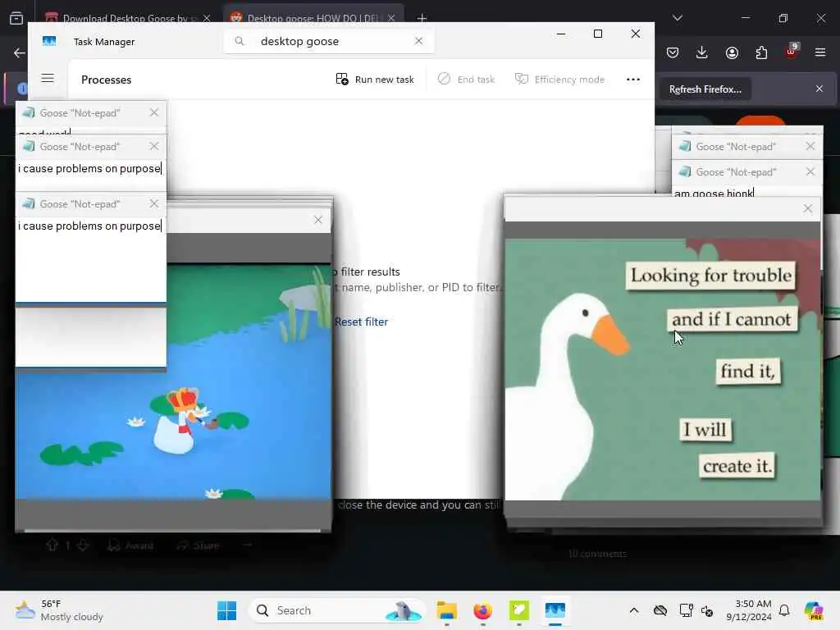Click i cause problems text in middle notepad
Screen dimensions: 840x630
[89, 169]
